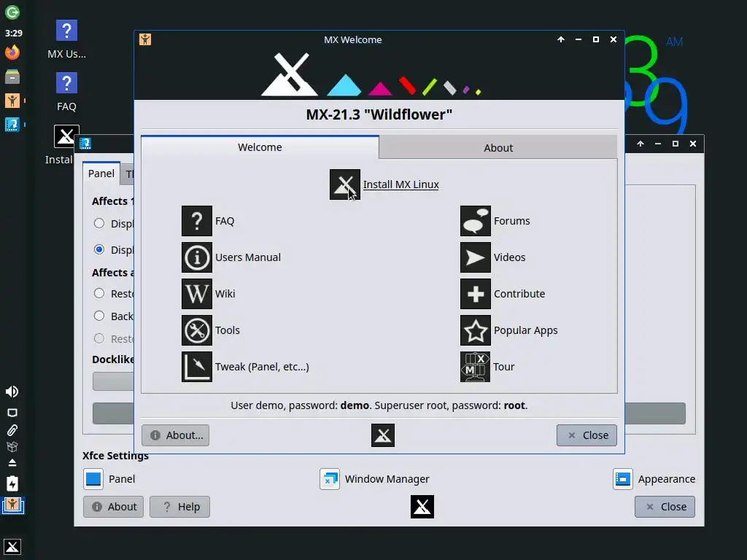The height and width of the screenshot is (560, 747).
Task: Open the Videos arrow icon
Action: pyautogui.click(x=476, y=257)
